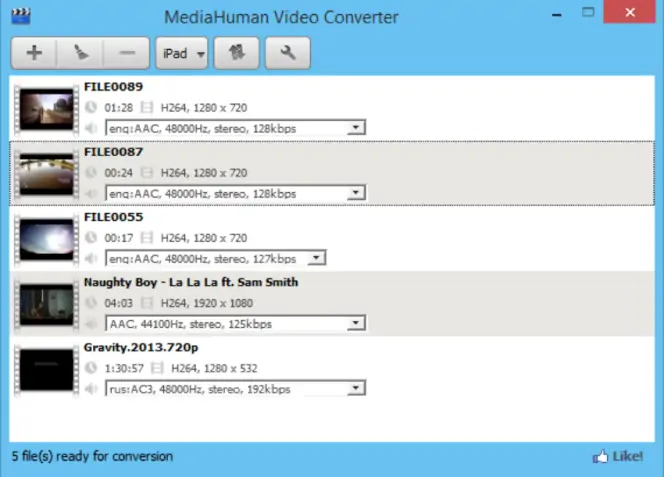Select the Gravity.2013.720p thumbnail

click(47, 370)
